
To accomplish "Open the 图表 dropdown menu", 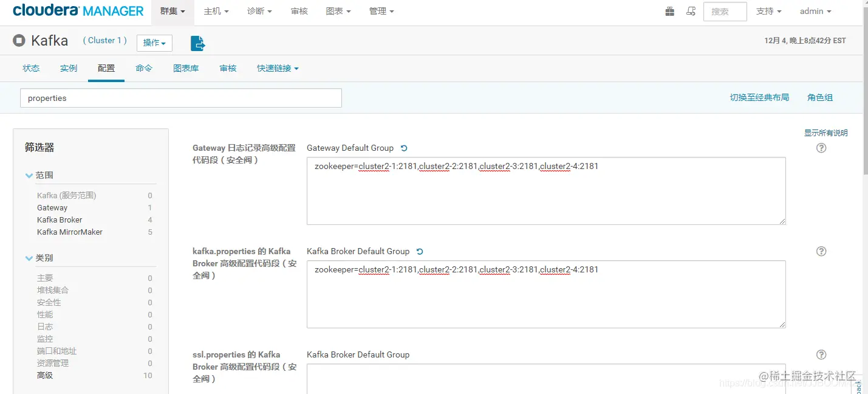I will coord(338,12).
